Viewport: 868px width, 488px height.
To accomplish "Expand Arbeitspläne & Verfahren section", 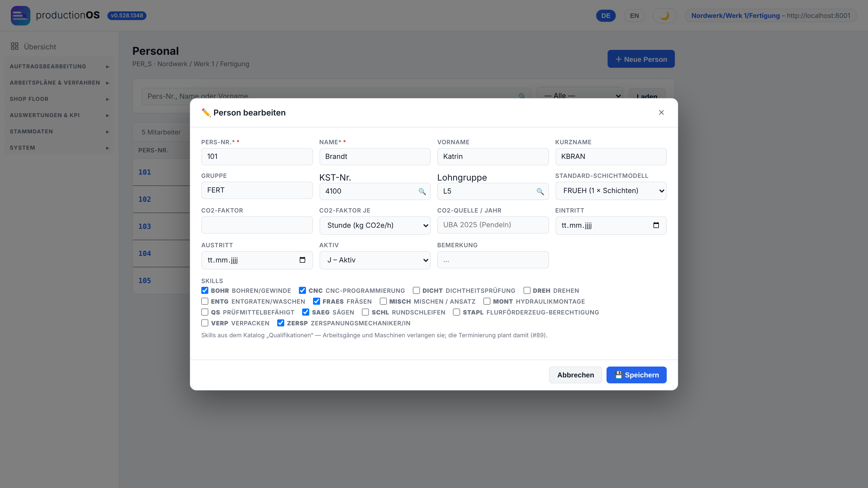I will coord(59,82).
